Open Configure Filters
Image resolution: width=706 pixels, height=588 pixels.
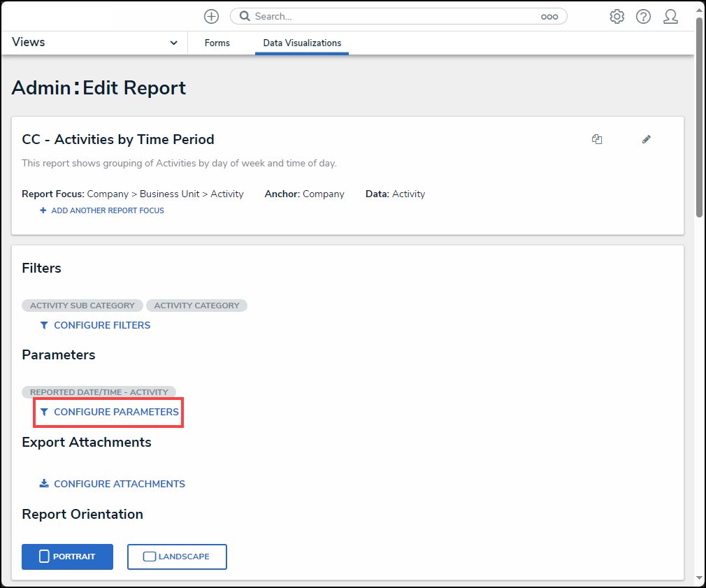pos(101,325)
